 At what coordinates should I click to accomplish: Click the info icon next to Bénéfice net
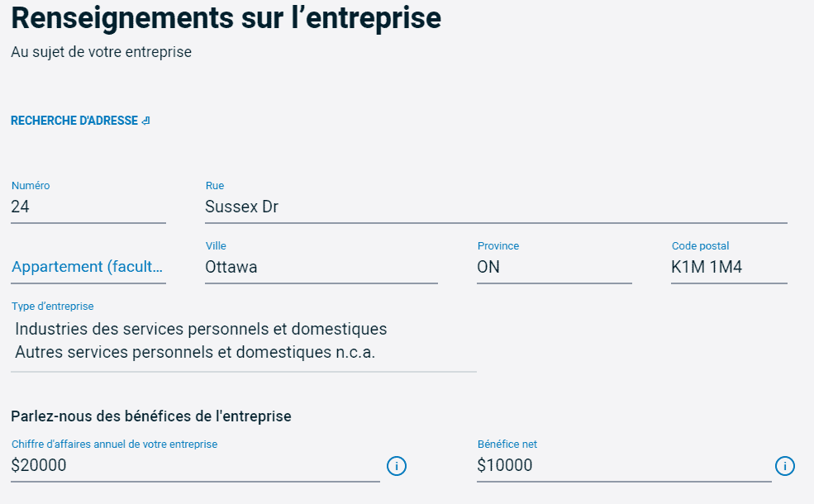click(x=785, y=466)
